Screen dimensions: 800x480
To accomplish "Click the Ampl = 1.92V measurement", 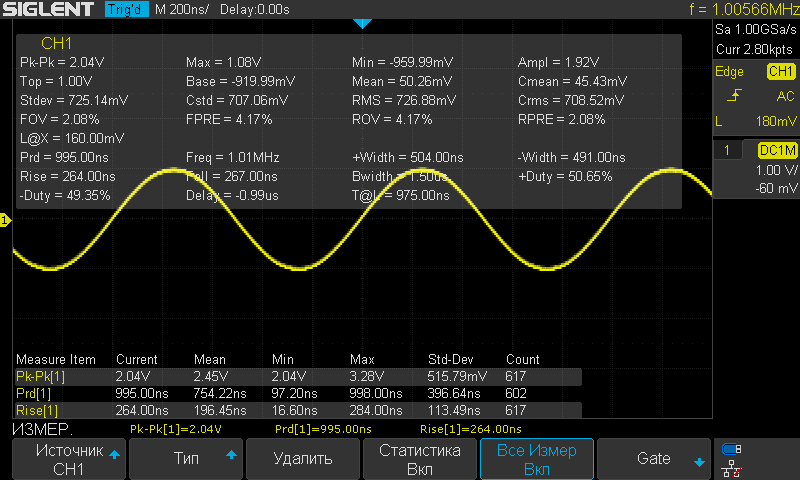I will coord(558,63).
